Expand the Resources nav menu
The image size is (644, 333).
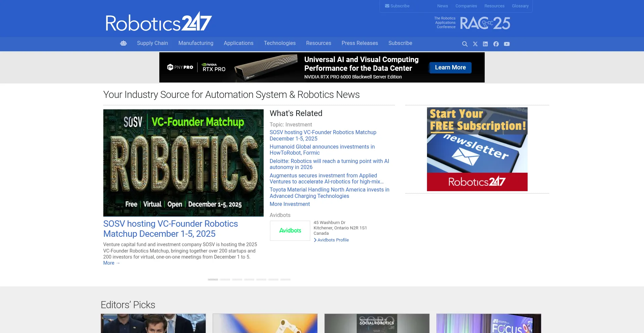[x=318, y=43]
